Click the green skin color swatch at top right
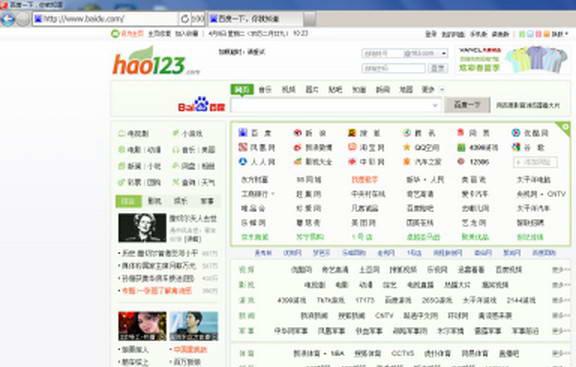 pos(522,34)
